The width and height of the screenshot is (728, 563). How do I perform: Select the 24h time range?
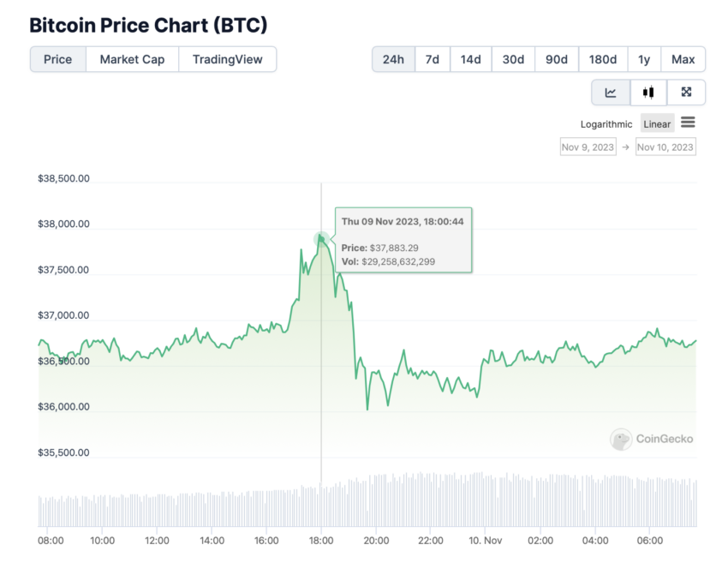(393, 59)
